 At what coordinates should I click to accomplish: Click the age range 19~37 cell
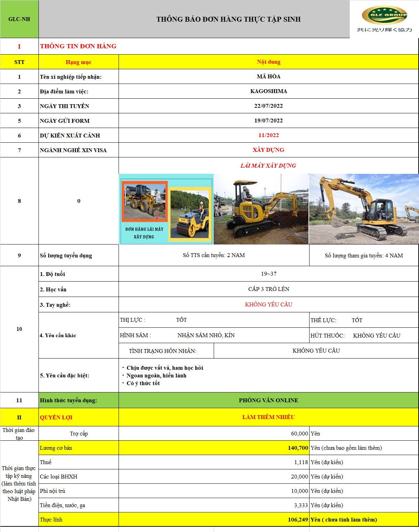point(268,274)
